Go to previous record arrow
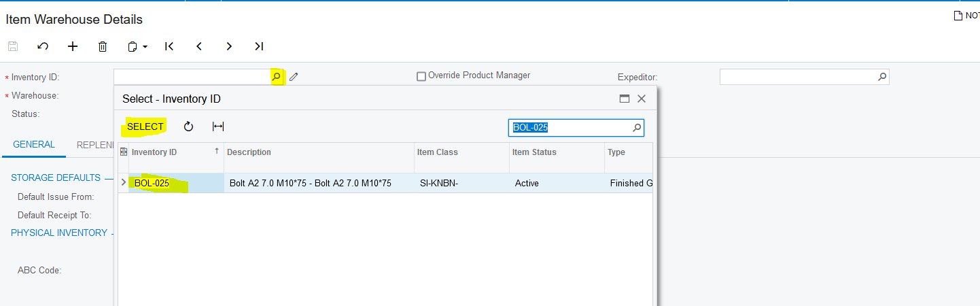This screenshot has height=306, width=980. pos(199,46)
